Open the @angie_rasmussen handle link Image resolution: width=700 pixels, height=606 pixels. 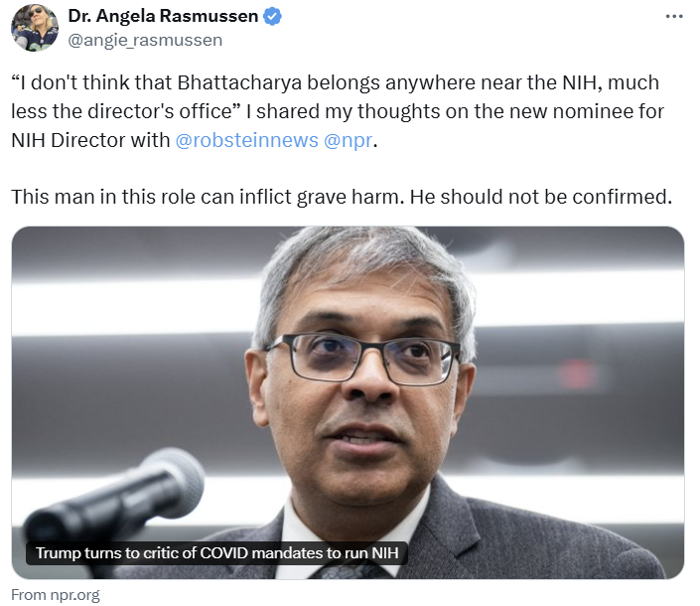click(145, 40)
